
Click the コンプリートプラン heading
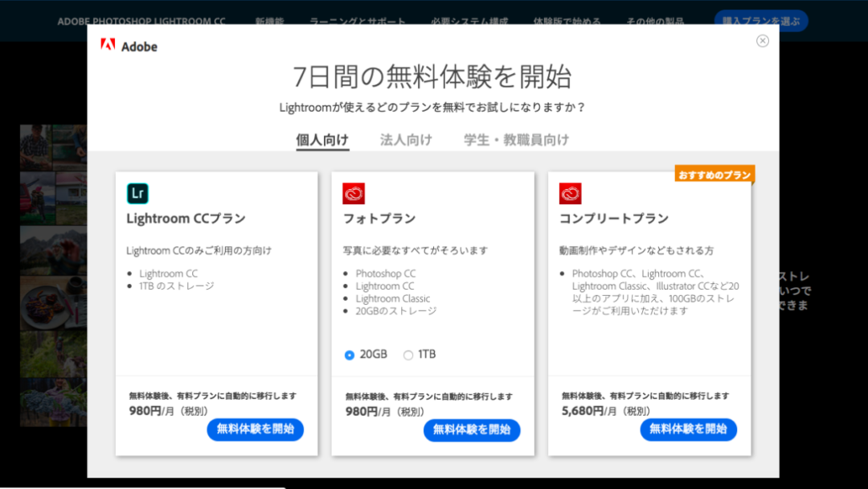click(x=614, y=219)
